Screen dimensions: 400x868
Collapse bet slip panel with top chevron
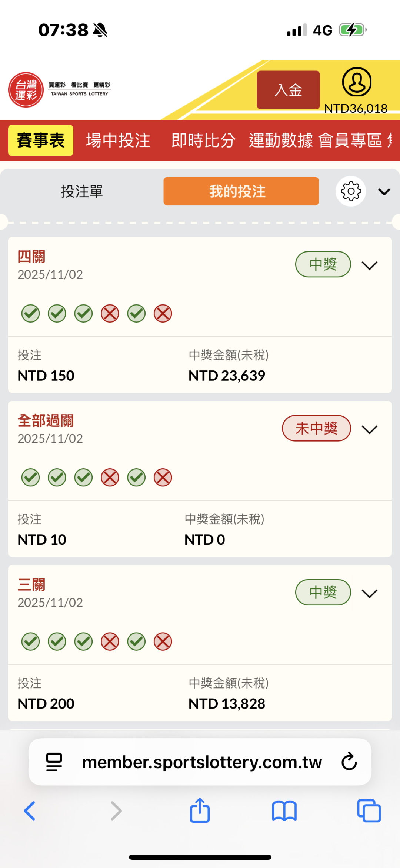(384, 191)
